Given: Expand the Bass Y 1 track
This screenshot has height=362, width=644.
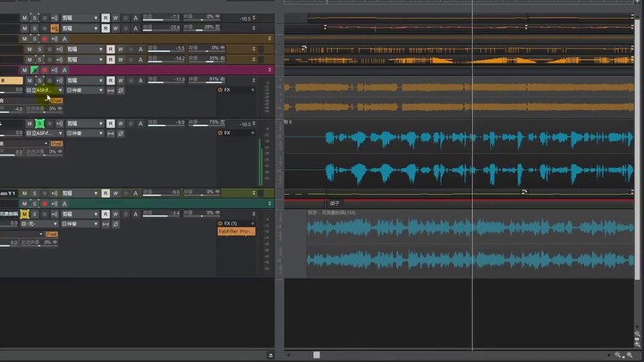Looking at the screenshot, I should point(254,193).
